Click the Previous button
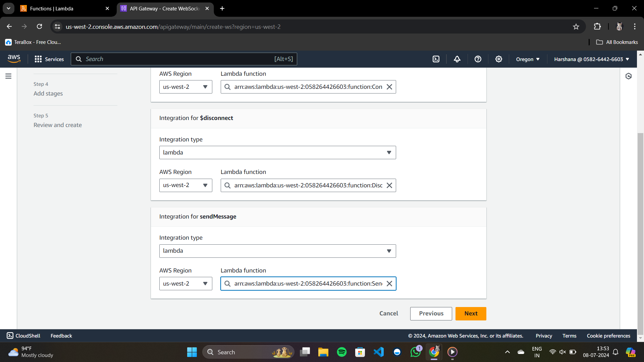The width and height of the screenshot is (644, 362). pos(431,313)
